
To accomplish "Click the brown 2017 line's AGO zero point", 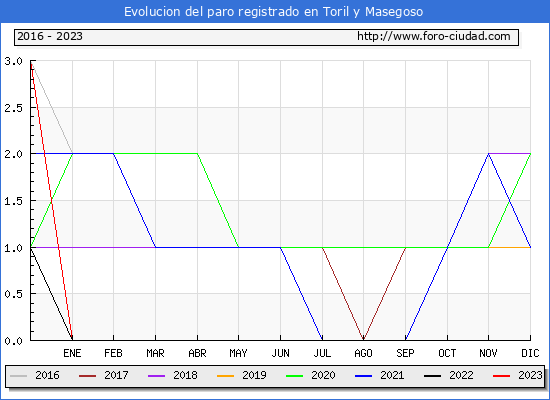I will click(x=363, y=339).
